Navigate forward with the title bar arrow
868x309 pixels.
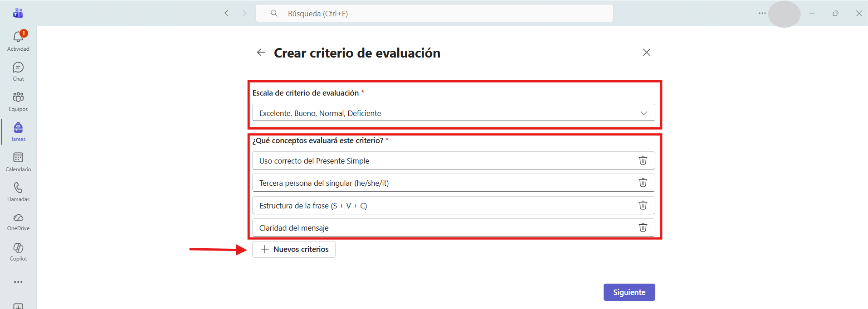(x=244, y=13)
